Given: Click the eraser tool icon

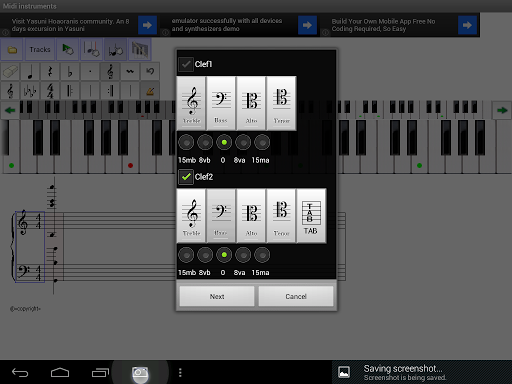Looking at the screenshot, I should click(10, 71).
